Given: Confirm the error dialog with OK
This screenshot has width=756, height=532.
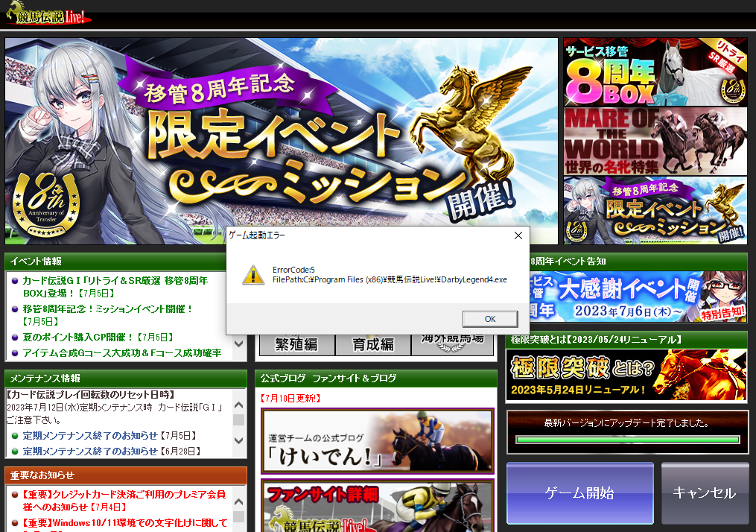Looking at the screenshot, I should click(x=490, y=319).
